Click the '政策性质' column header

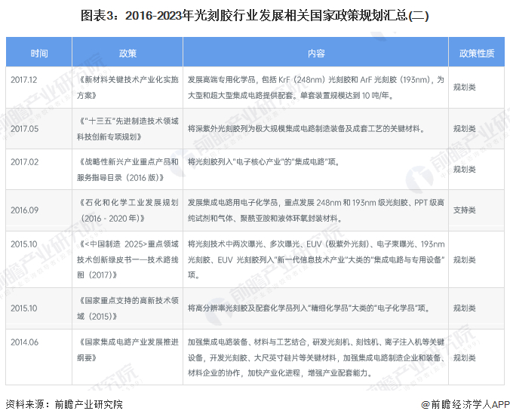pos(477,54)
